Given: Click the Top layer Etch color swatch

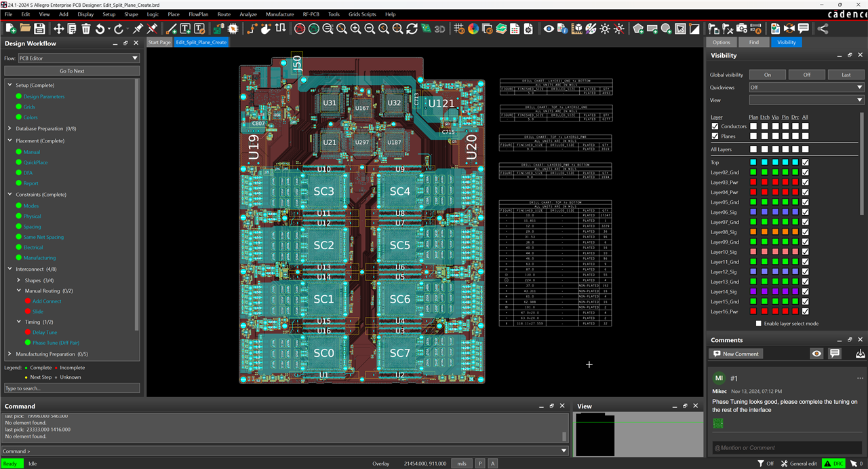Looking at the screenshot, I should [x=765, y=162].
